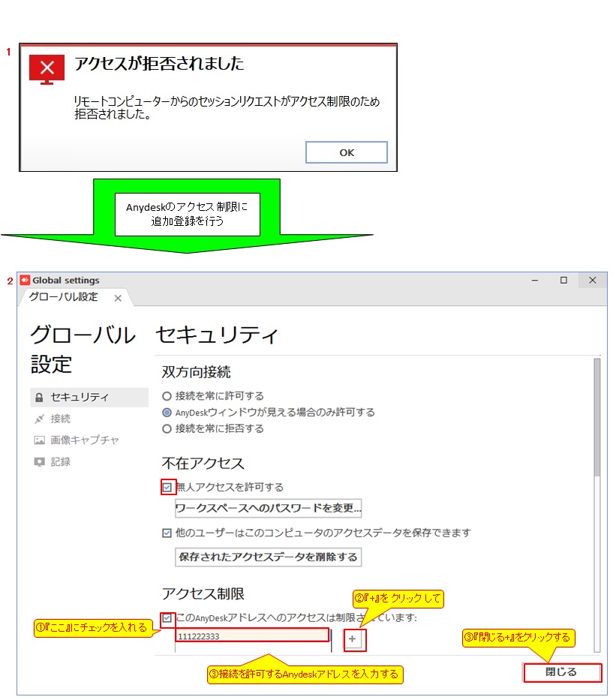The width and height of the screenshot is (616, 700).
Task: Click the plug icon beside 接続
Action: pos(39,419)
